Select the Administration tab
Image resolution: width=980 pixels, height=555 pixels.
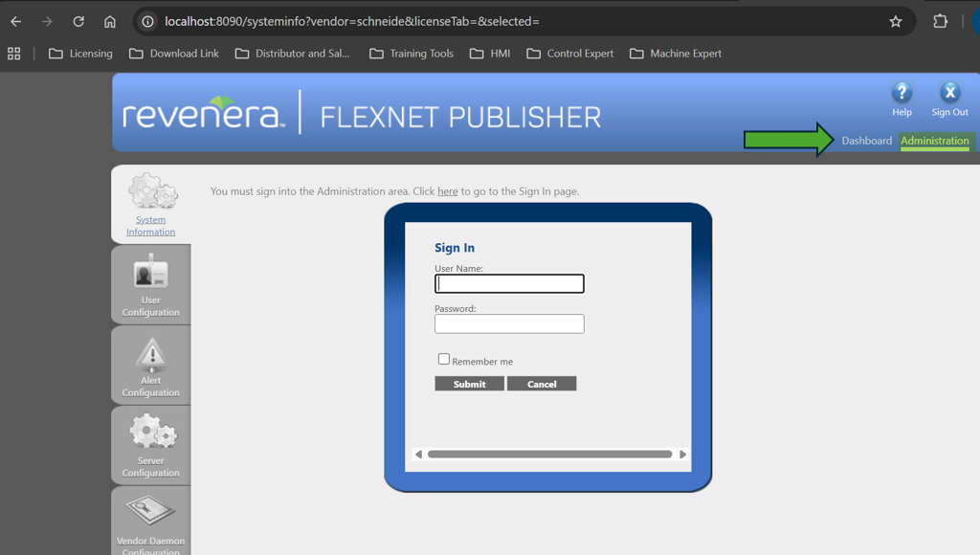tap(934, 142)
